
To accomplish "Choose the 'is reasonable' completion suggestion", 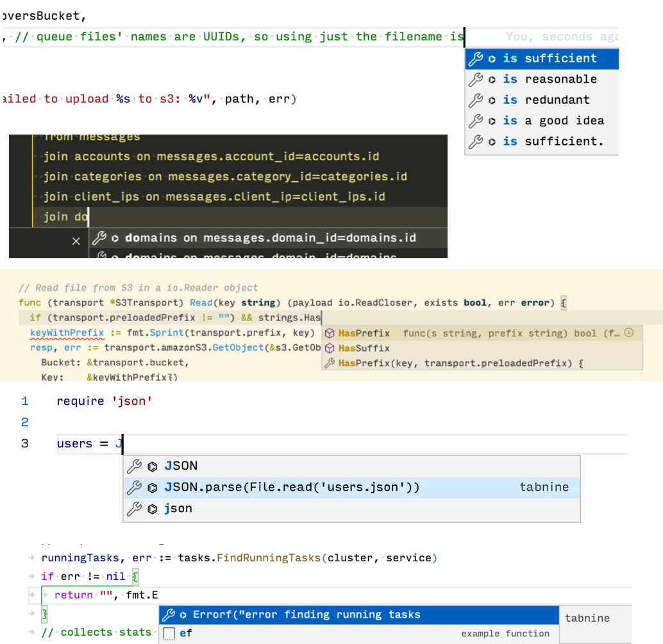I will pos(542,79).
